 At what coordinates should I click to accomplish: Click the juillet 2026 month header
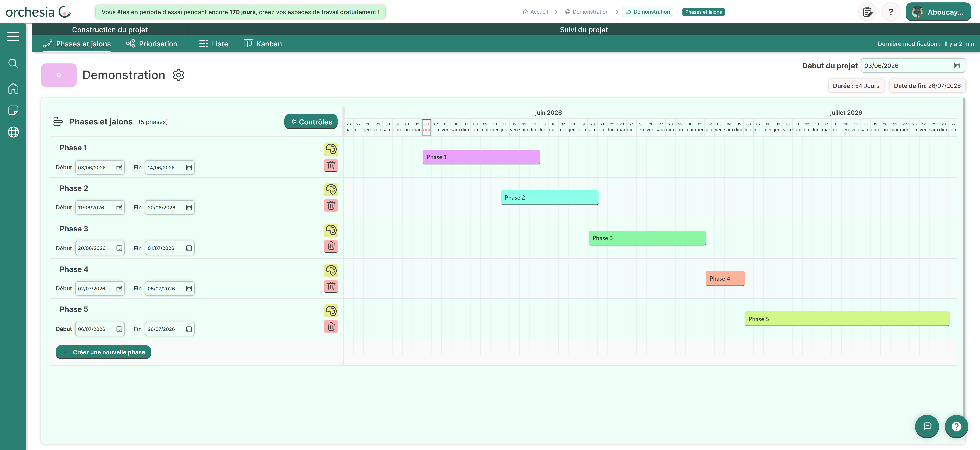(846, 113)
